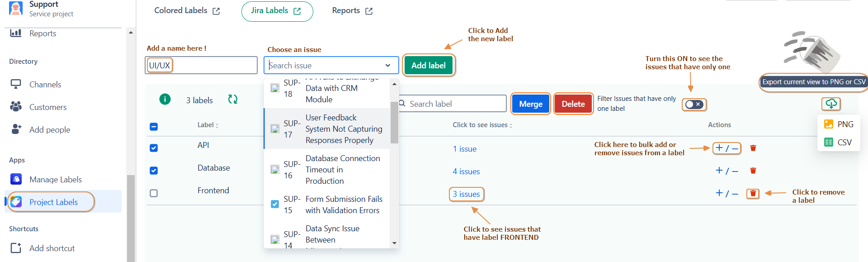Open the cloud export icon
868x262 pixels.
pyautogui.click(x=831, y=104)
